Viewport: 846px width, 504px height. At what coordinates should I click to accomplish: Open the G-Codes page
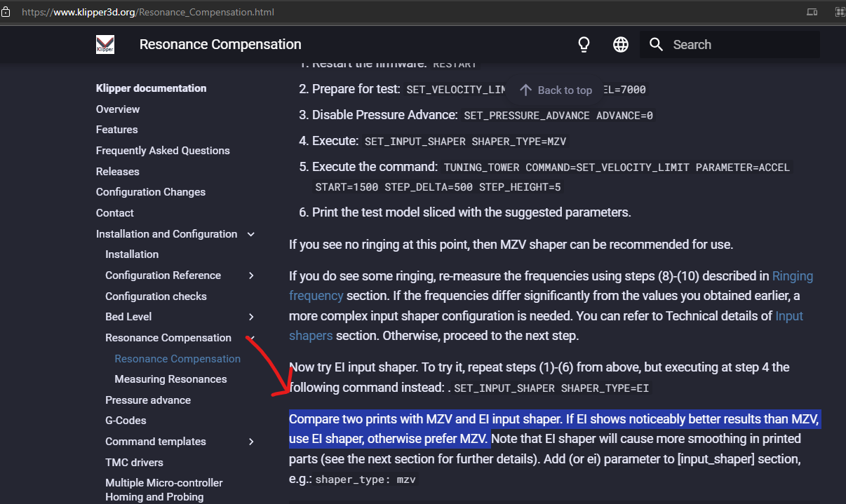pos(126,421)
